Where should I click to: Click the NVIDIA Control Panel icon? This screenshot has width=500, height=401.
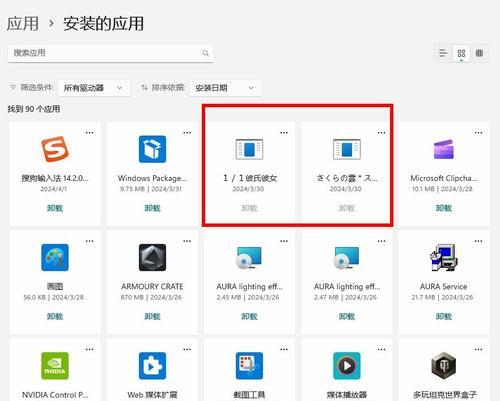tap(55, 366)
